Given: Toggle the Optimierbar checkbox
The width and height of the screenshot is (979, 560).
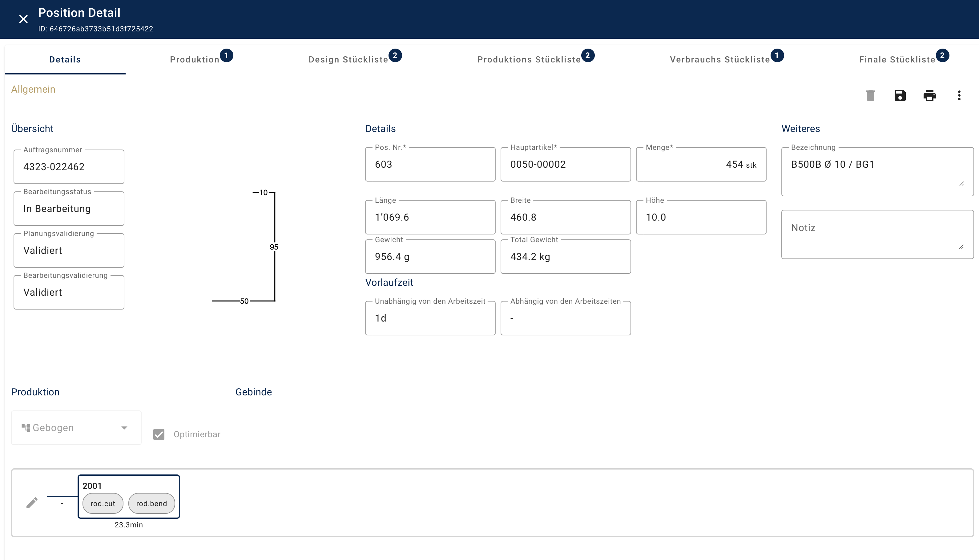Looking at the screenshot, I should (x=159, y=434).
